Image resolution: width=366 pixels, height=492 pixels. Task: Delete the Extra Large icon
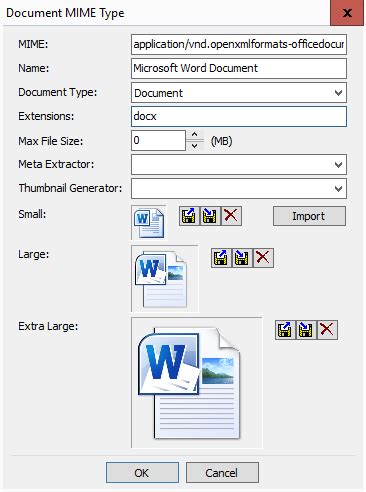327,330
